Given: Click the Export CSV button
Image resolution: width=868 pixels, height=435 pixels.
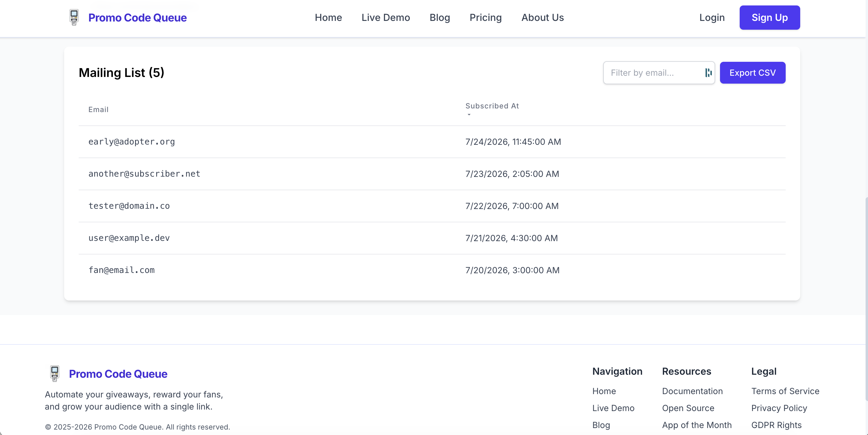Looking at the screenshot, I should 752,73.
